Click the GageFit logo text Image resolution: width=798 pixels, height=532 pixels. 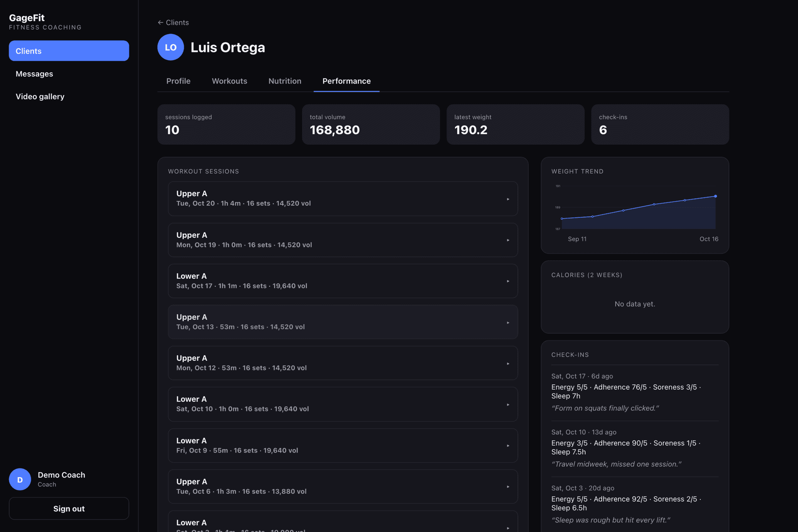[x=27, y=18]
